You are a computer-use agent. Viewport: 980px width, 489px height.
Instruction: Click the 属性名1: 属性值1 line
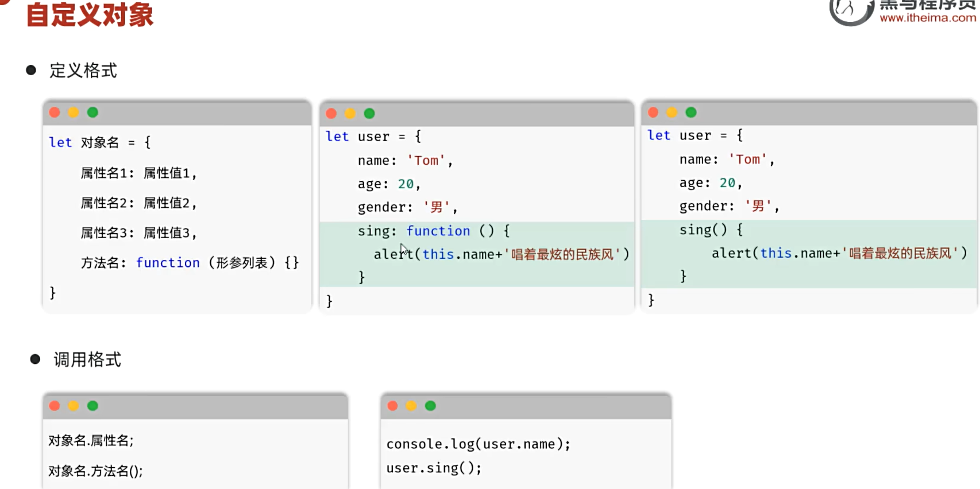click(x=138, y=173)
